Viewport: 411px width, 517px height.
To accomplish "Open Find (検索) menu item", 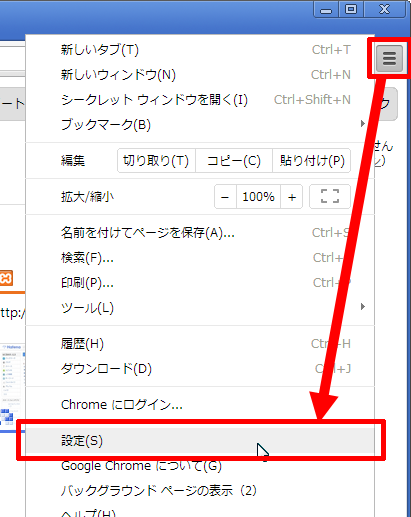I will point(200,258).
